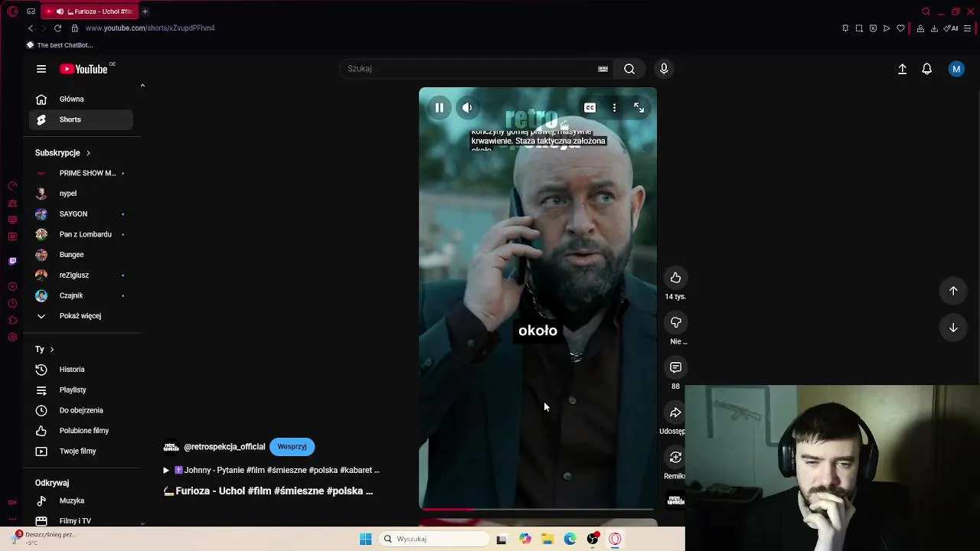Screen dimensions: 980x551
Task: Open Opera's ad blocker shield icon
Action: click(873, 28)
